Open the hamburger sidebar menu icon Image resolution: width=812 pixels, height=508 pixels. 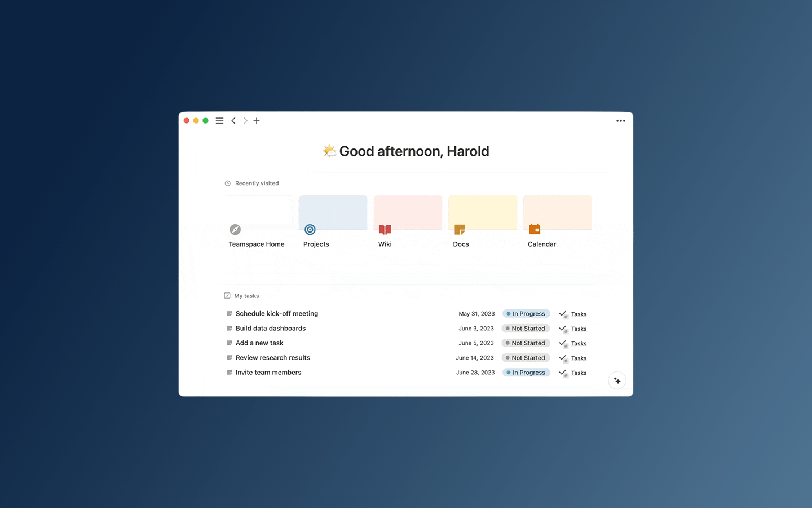coord(219,121)
